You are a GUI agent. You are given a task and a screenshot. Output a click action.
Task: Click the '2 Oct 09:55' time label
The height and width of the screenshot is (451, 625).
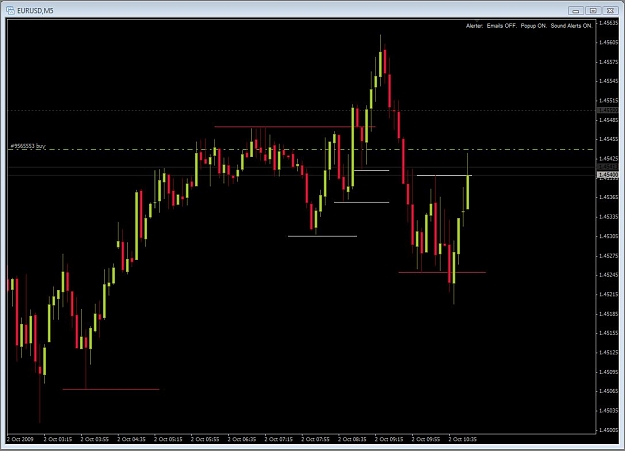pyautogui.click(x=426, y=439)
